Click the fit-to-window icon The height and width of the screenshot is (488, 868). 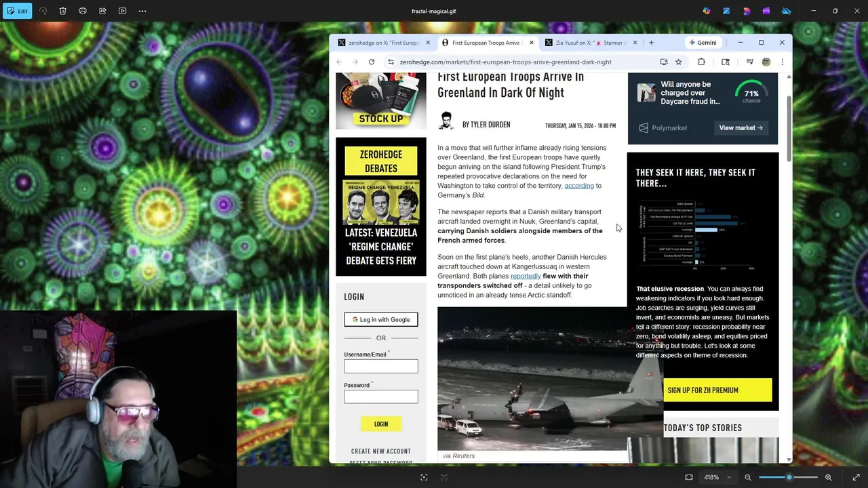tap(689, 477)
